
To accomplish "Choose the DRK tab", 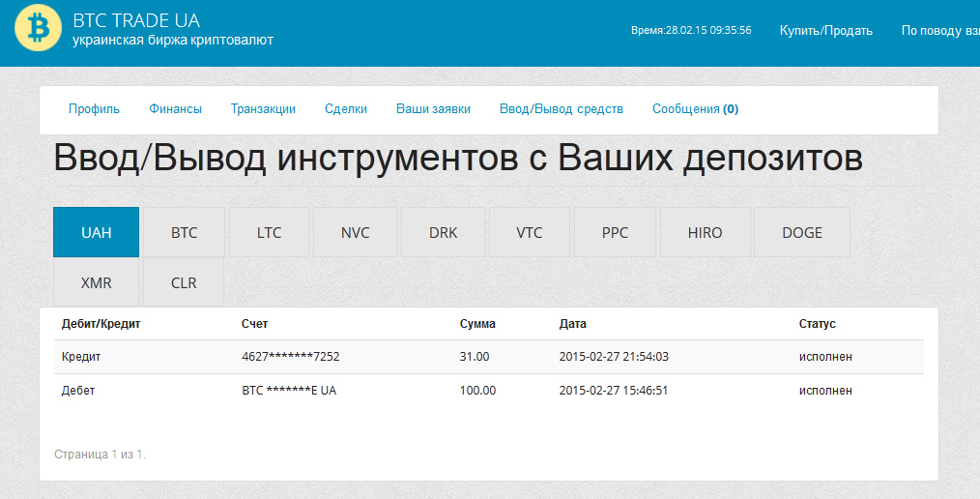I will click(x=443, y=233).
